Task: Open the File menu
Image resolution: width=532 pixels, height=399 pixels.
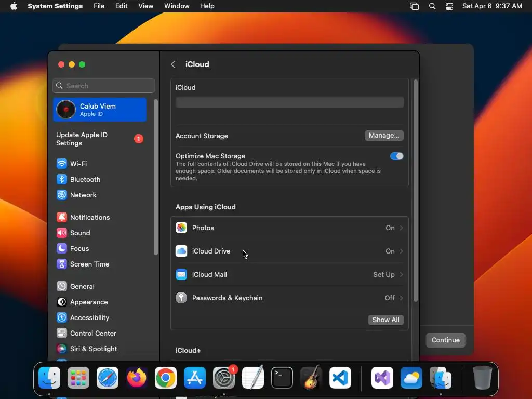Action: tap(99, 6)
